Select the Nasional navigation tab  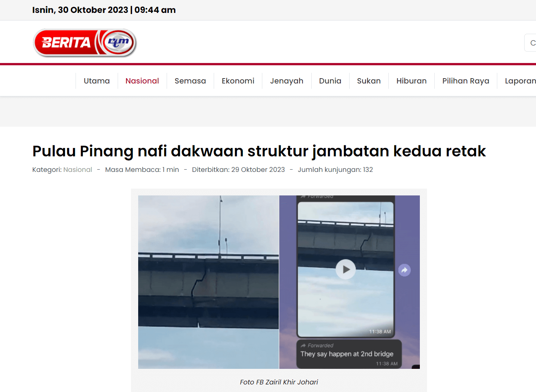[x=142, y=81]
